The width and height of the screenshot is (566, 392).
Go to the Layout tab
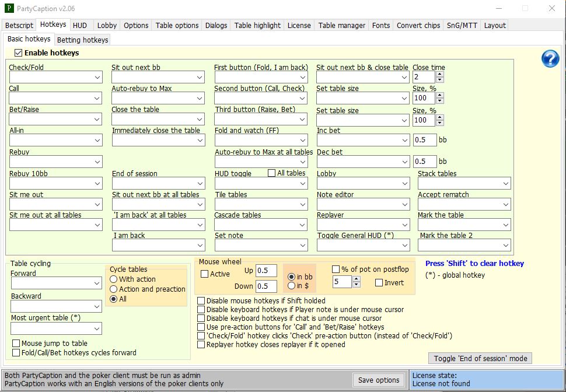tap(495, 26)
